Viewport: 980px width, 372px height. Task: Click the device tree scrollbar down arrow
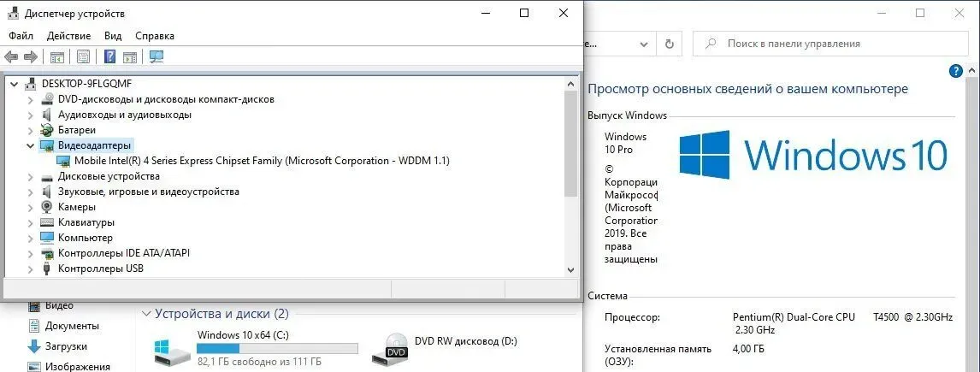[571, 269]
